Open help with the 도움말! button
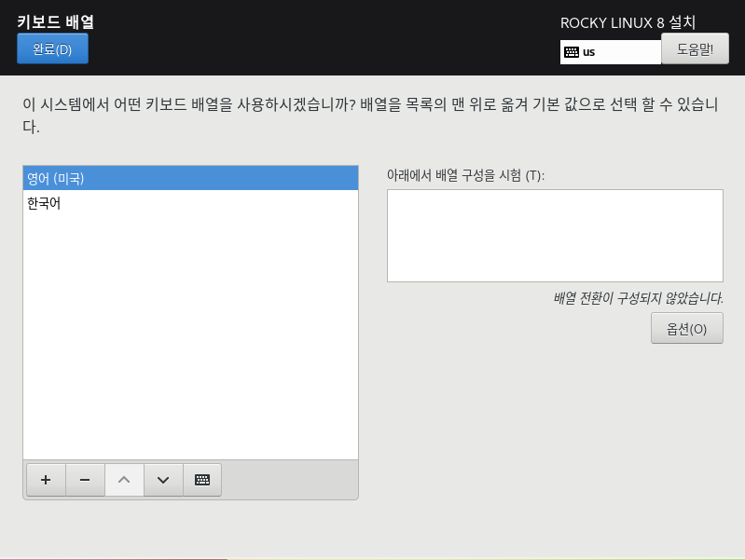Screen dimensions: 745x560 pos(695,49)
